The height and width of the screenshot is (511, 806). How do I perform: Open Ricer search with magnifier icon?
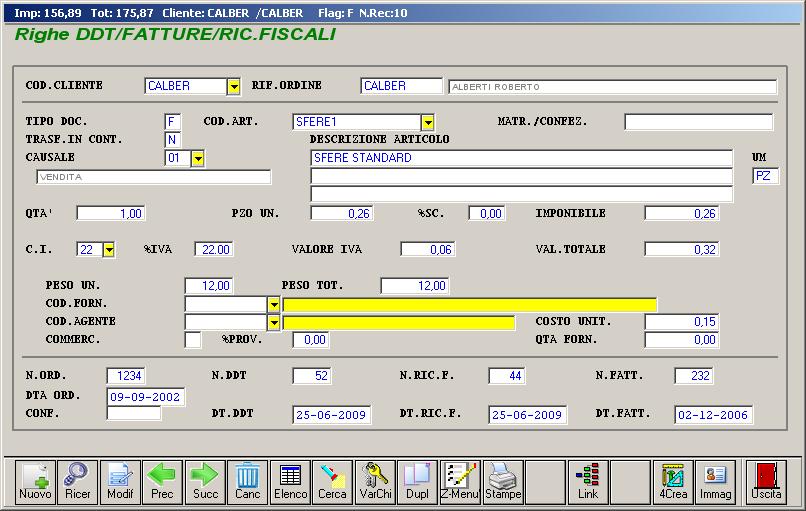(78, 481)
